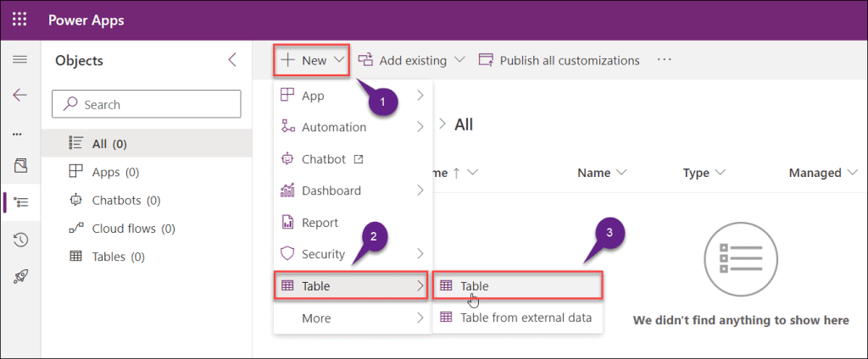Click the New dropdown button

coord(312,60)
